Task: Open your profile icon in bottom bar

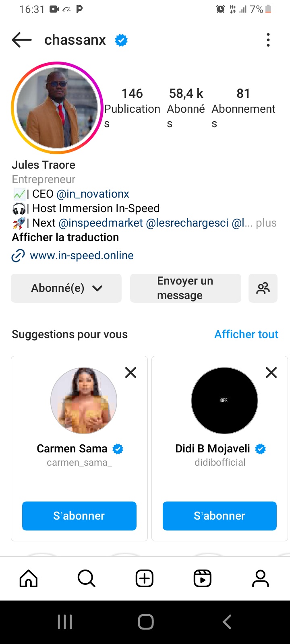Action: [261, 579]
